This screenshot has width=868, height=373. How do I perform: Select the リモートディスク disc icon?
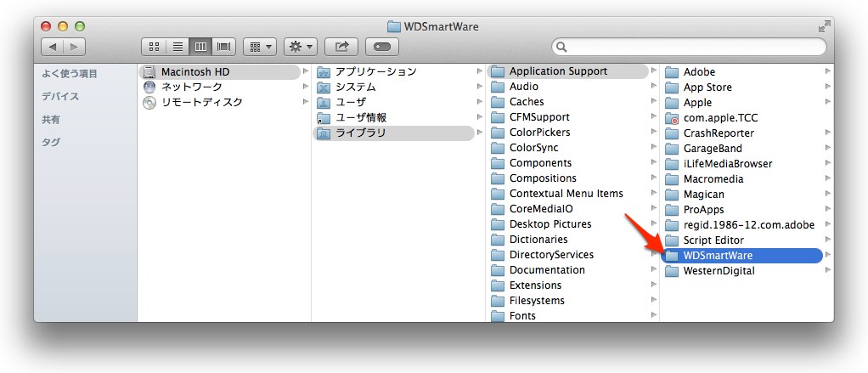click(x=149, y=102)
